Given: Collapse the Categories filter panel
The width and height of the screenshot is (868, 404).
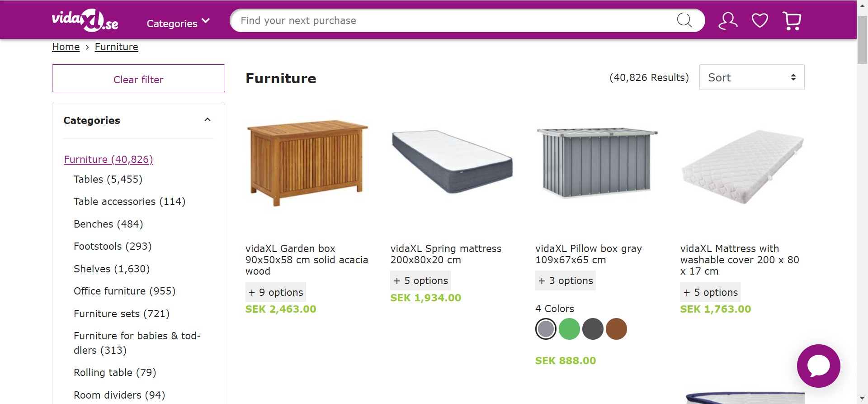Looking at the screenshot, I should point(208,120).
